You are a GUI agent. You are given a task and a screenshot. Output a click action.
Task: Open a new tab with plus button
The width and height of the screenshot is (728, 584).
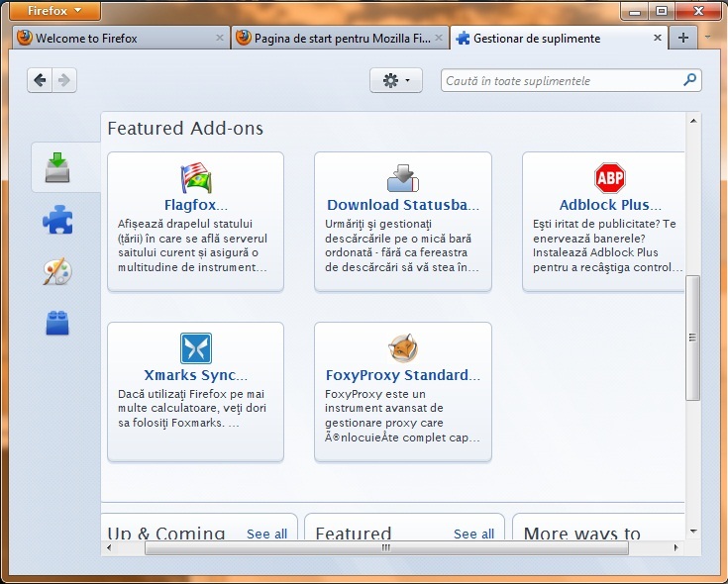pos(683,38)
